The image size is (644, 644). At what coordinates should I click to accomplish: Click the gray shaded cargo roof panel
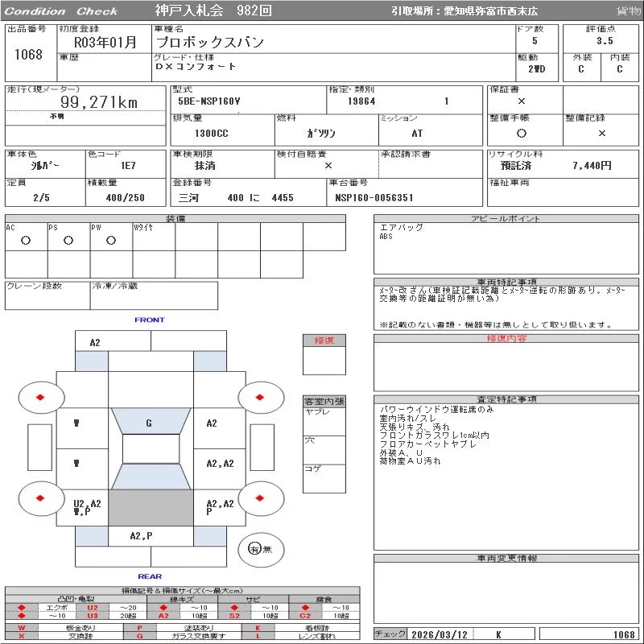click(151, 508)
